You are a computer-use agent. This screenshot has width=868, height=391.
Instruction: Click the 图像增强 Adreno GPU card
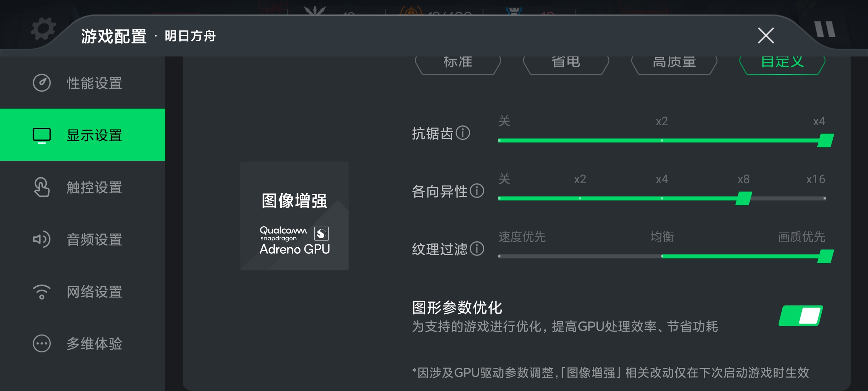pyautogui.click(x=294, y=216)
